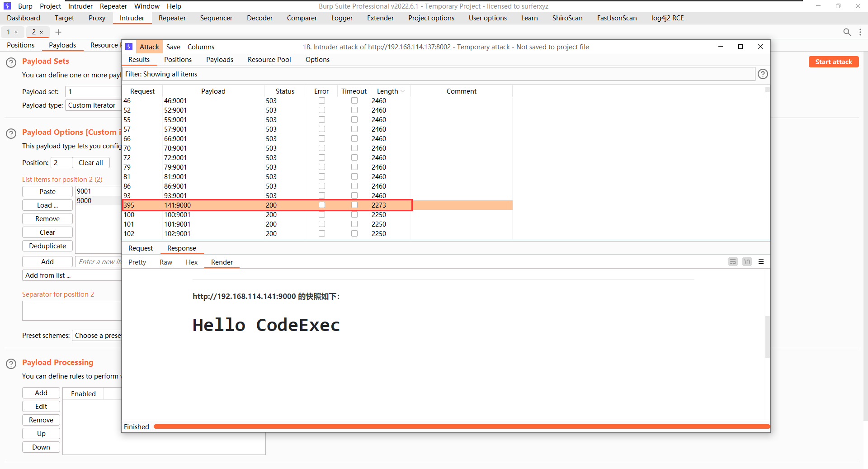Add a new Intruder tab with plus icon

point(58,32)
